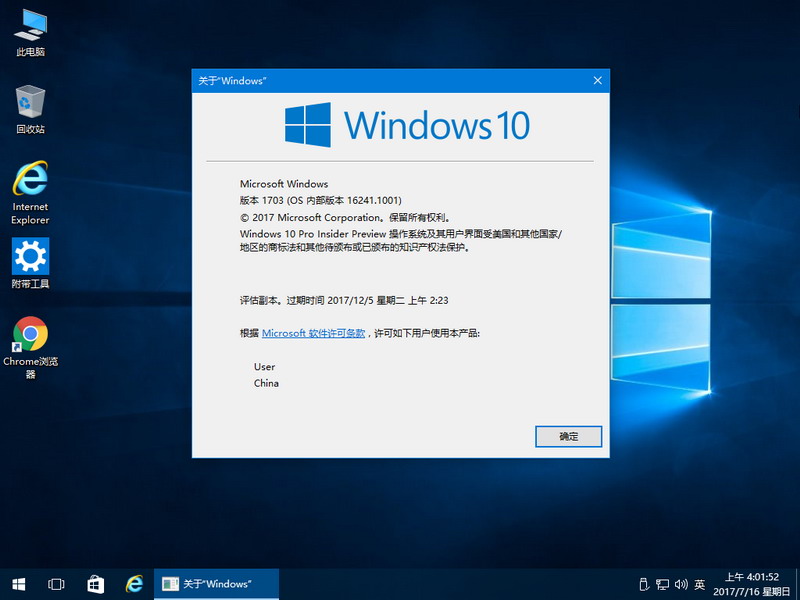The height and width of the screenshot is (600, 800).
Task: Select the Internet Explorer desktop shortcut
Action: point(31,193)
